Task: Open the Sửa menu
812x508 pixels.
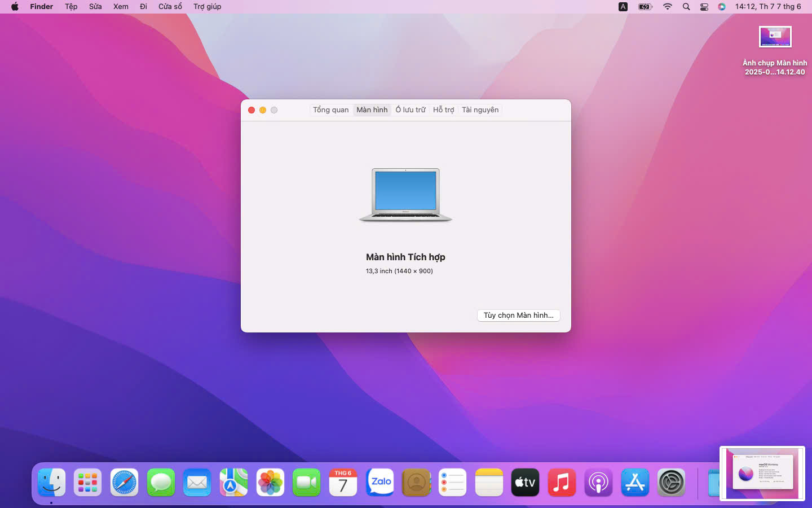Action: (x=95, y=7)
